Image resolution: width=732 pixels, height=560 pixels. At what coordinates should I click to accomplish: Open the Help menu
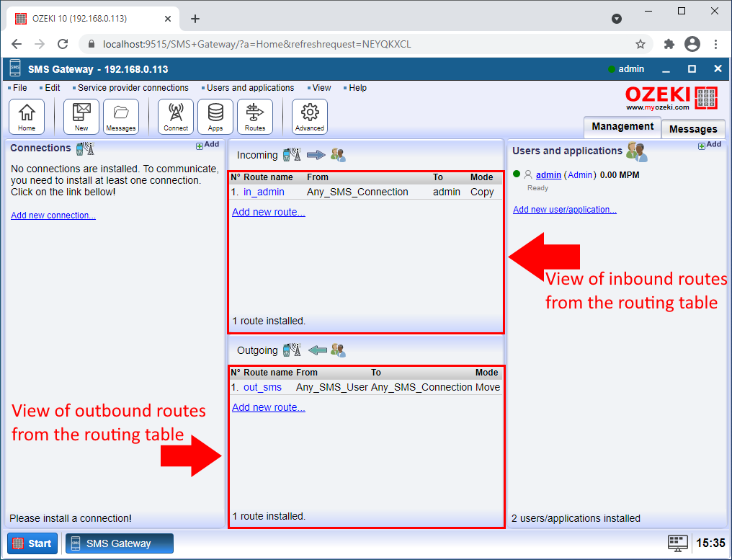(357, 88)
